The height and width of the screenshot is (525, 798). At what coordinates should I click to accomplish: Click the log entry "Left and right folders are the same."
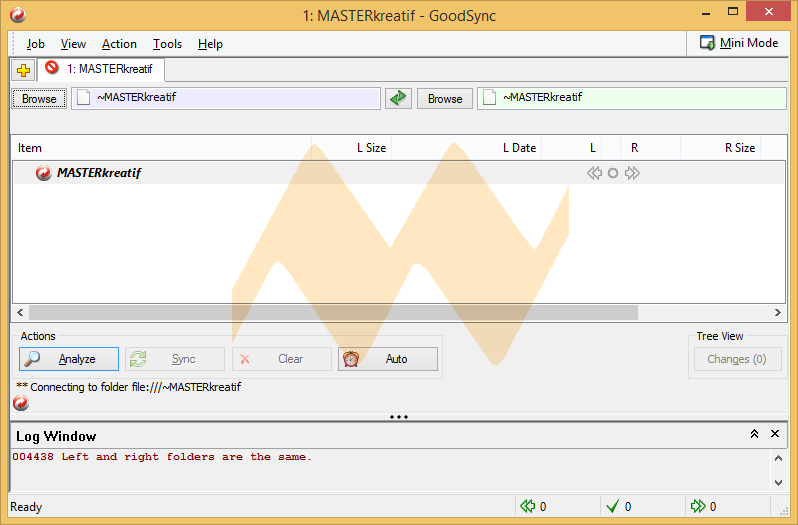coord(186,457)
